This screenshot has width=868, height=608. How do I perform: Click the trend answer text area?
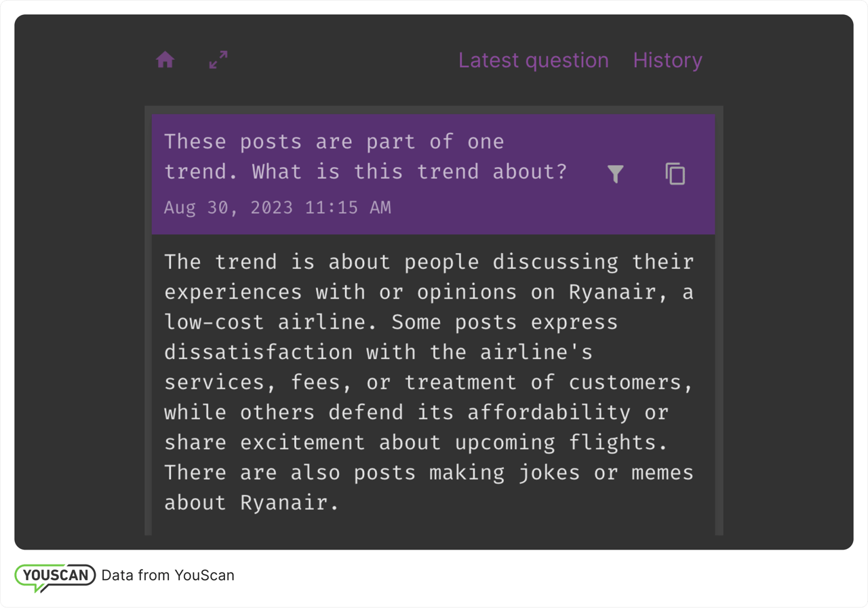click(427, 380)
